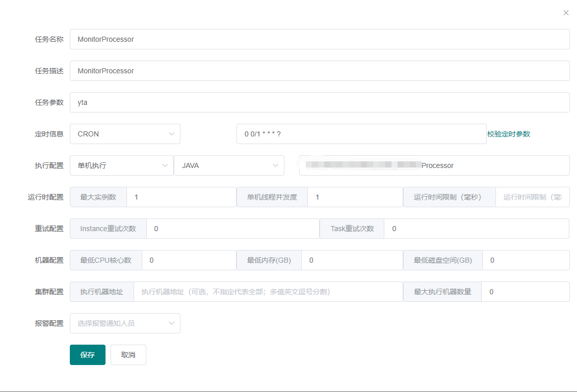Click the 单机线程并发度 value field
The image size is (577, 392).
355,198
